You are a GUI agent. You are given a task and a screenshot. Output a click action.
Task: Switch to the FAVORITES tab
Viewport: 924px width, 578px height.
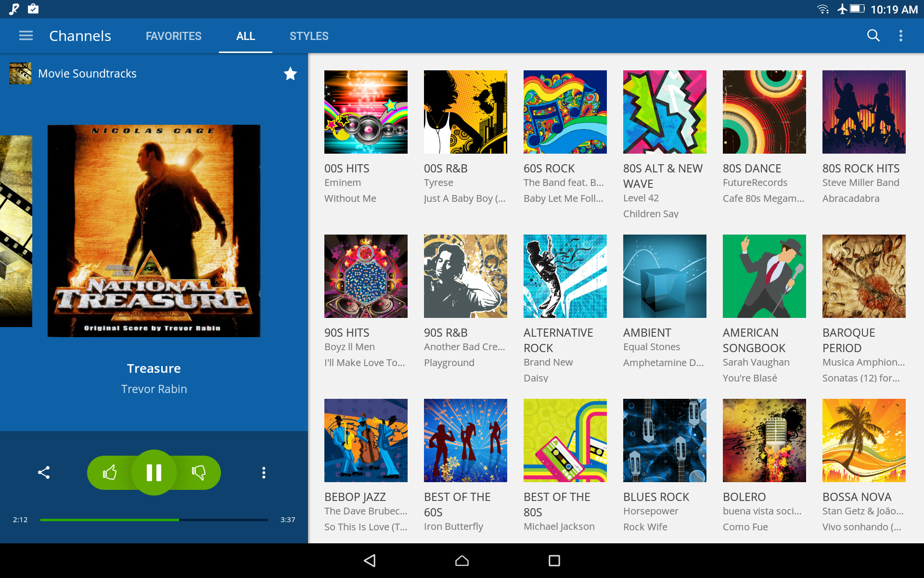[173, 36]
